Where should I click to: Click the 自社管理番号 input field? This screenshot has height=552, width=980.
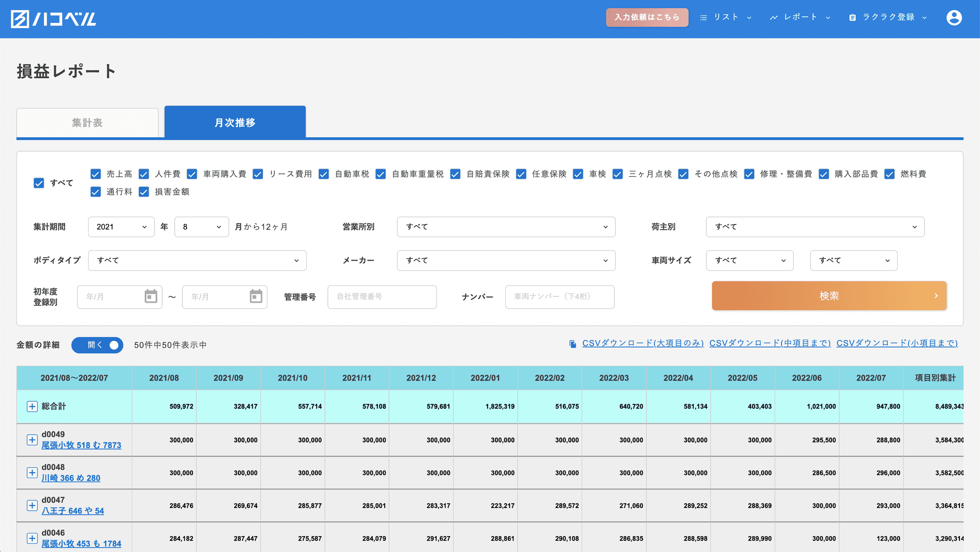[382, 297]
